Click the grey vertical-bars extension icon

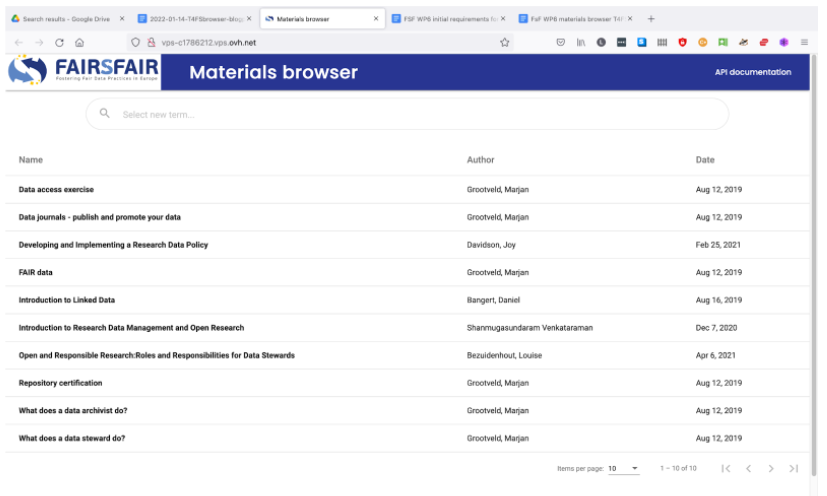click(x=662, y=42)
